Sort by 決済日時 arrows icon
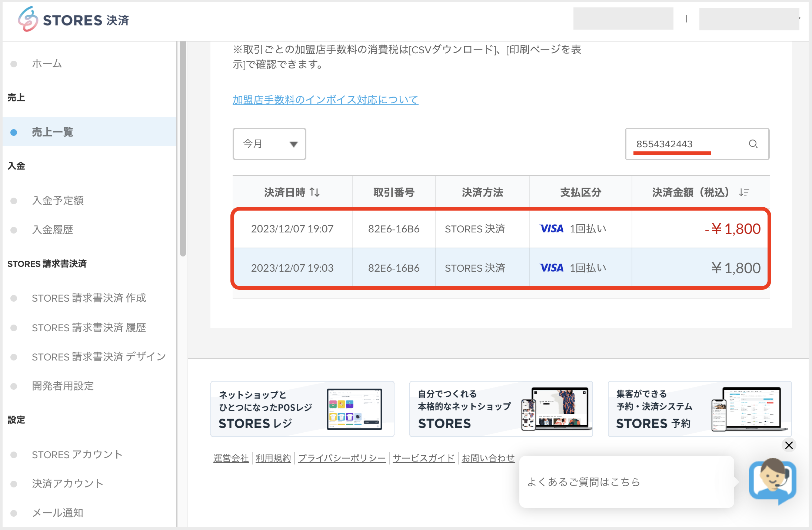This screenshot has height=530, width=812. point(315,192)
